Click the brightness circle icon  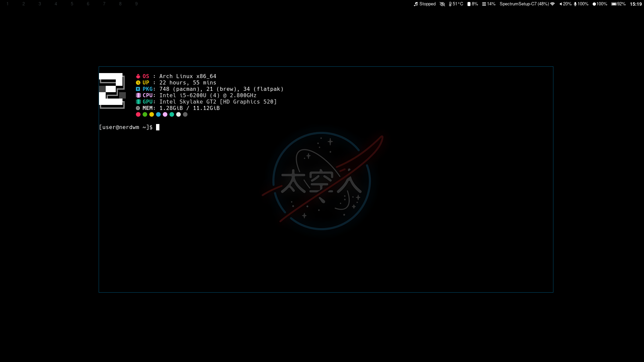click(x=594, y=4)
